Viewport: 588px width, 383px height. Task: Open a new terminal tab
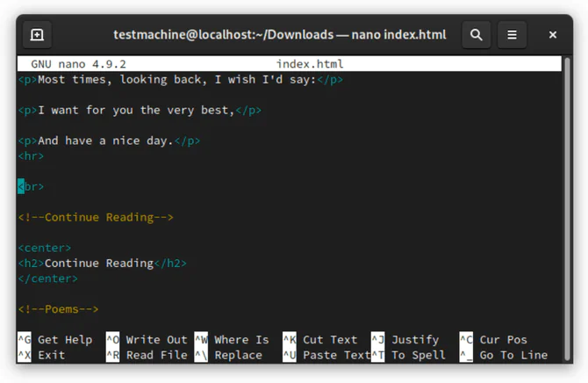[37, 35]
